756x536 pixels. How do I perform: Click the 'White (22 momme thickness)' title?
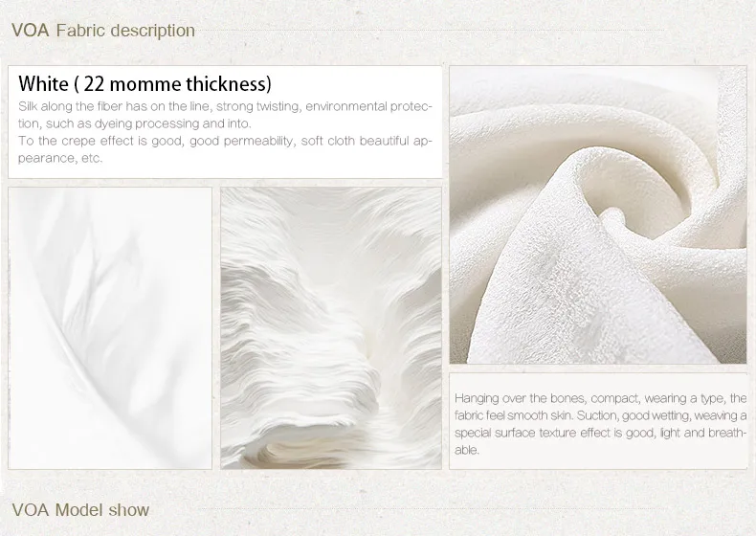pyautogui.click(x=145, y=84)
